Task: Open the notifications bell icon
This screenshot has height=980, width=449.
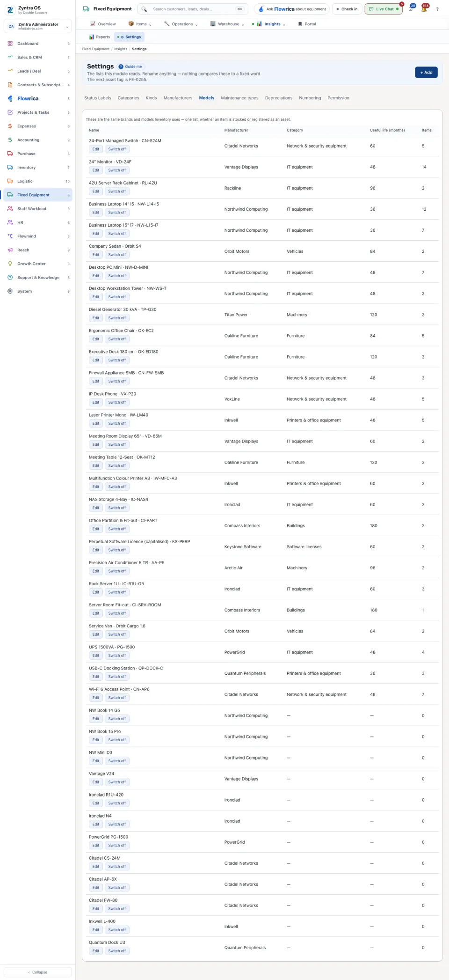Action: 424,9
